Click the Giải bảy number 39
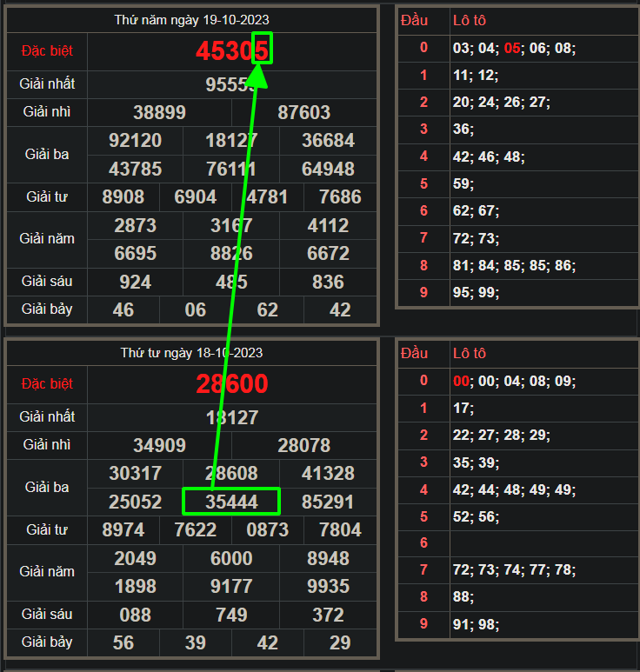The image size is (640, 672). [x=196, y=642]
